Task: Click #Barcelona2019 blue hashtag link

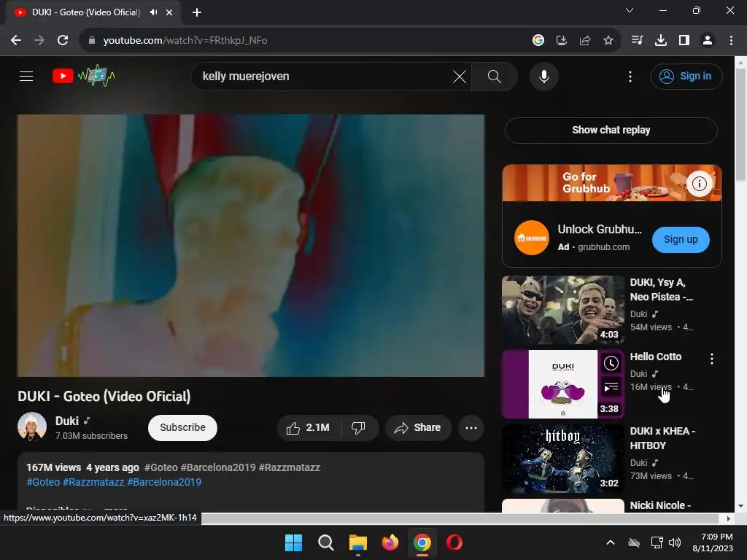Action: pos(164,482)
